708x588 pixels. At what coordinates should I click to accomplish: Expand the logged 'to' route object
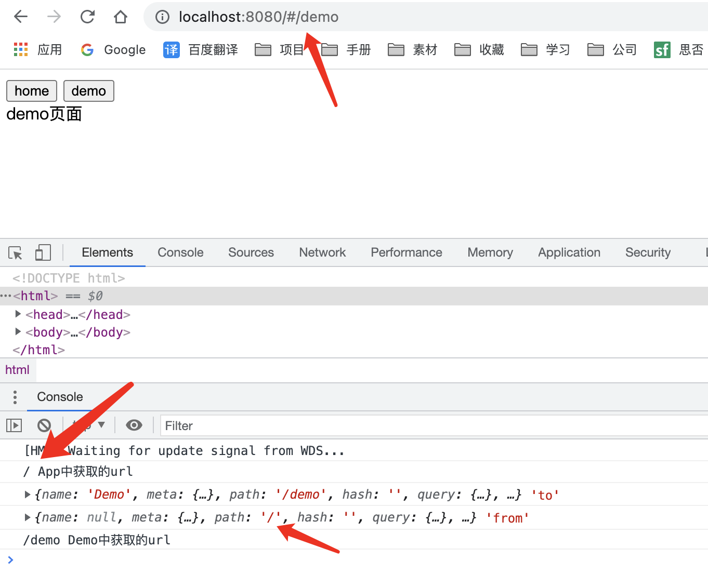tap(28, 495)
